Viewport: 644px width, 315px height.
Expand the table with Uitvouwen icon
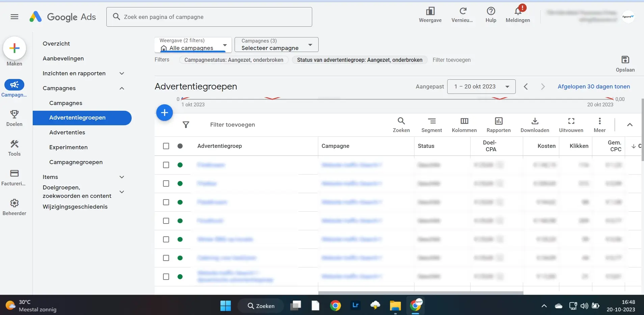(571, 122)
